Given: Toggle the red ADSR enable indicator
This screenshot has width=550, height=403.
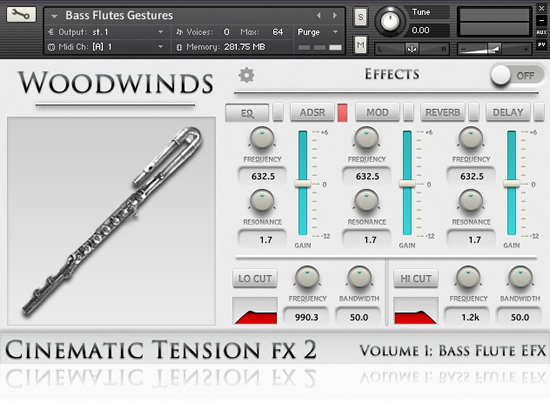Looking at the screenshot, I should click(x=342, y=112).
